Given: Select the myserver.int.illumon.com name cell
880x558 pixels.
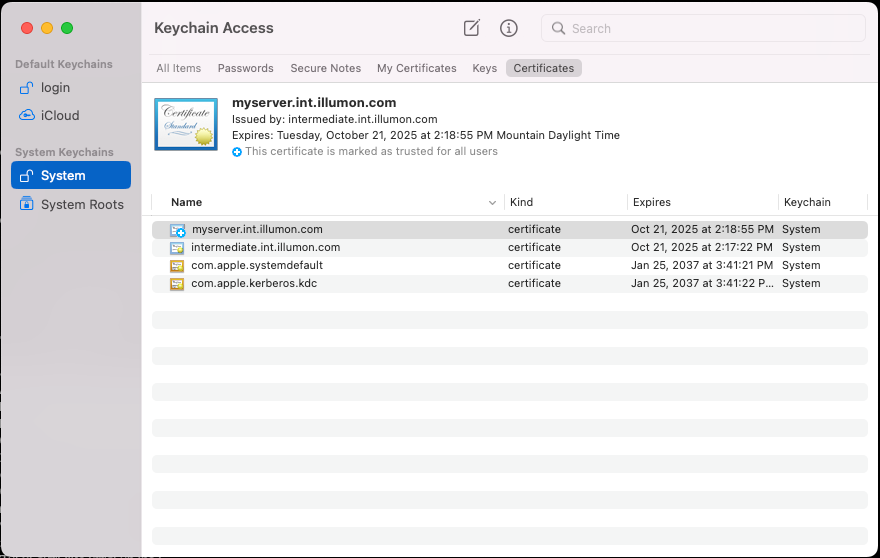Looking at the screenshot, I should coord(257,229).
